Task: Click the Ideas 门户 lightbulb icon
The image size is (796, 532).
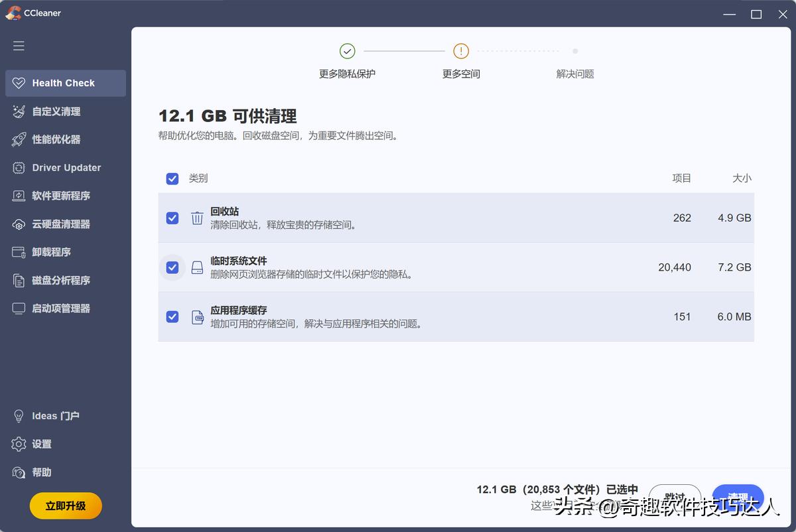Action: click(18, 415)
